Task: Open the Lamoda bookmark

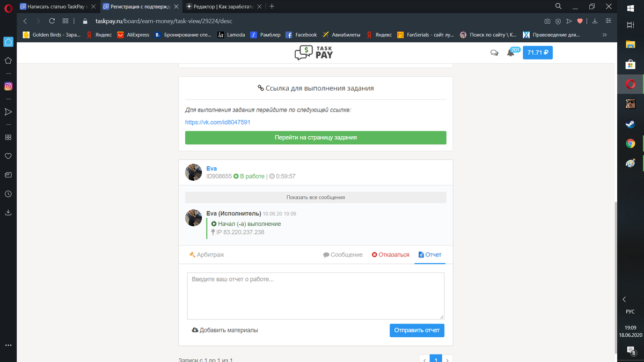Action: click(231, 35)
